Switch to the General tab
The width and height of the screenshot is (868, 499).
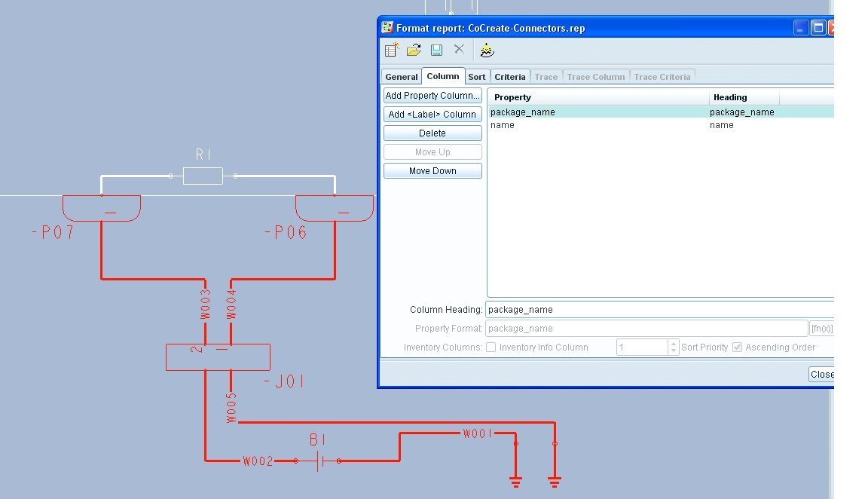click(x=402, y=77)
